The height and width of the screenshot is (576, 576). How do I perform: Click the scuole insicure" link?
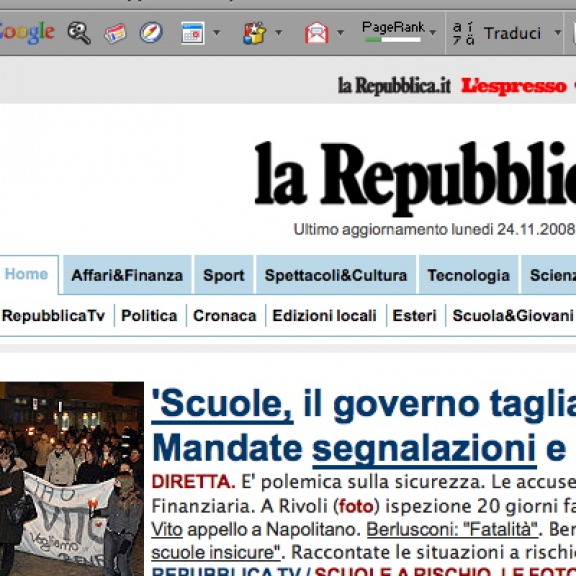click(x=216, y=552)
